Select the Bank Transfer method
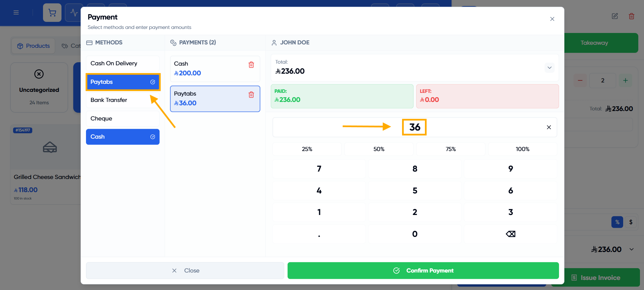The image size is (644, 290). click(x=123, y=100)
